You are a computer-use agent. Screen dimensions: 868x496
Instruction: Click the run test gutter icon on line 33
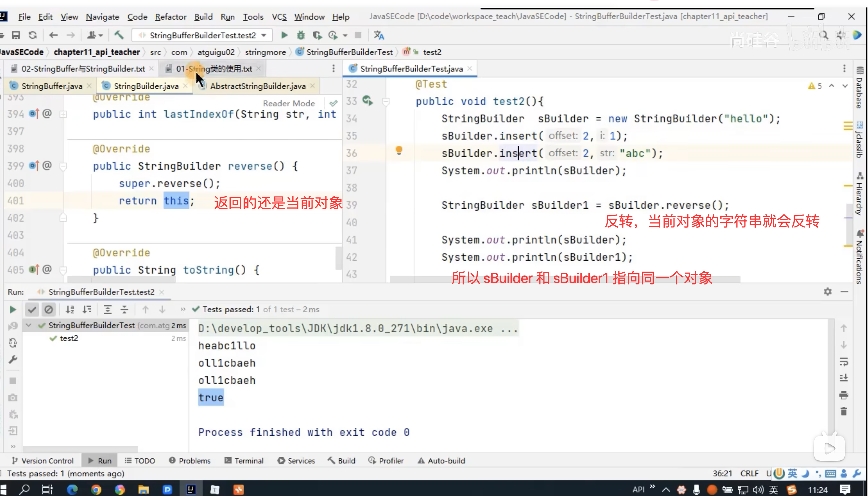[367, 101]
